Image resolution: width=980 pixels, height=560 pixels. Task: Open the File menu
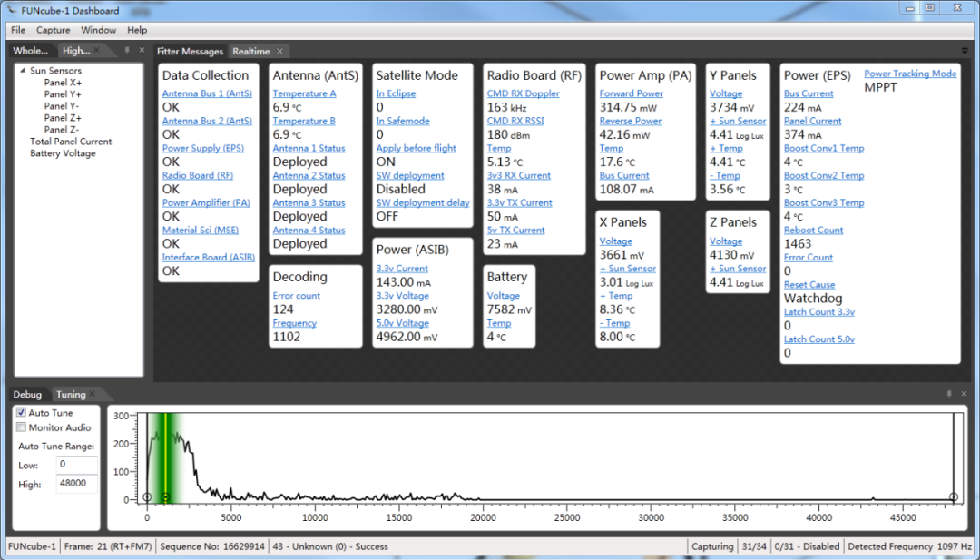coord(18,30)
